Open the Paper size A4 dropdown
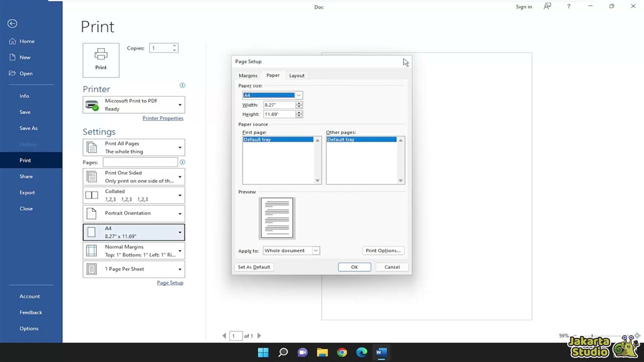Viewport: 644px width, 362px height. [x=299, y=95]
